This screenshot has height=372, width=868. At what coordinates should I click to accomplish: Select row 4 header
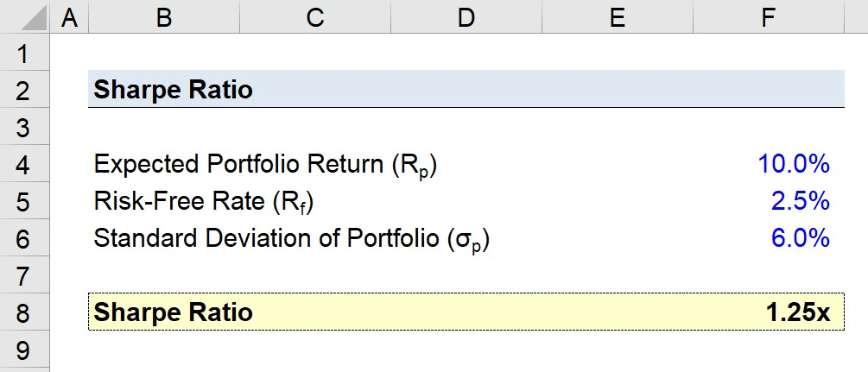tap(25, 164)
